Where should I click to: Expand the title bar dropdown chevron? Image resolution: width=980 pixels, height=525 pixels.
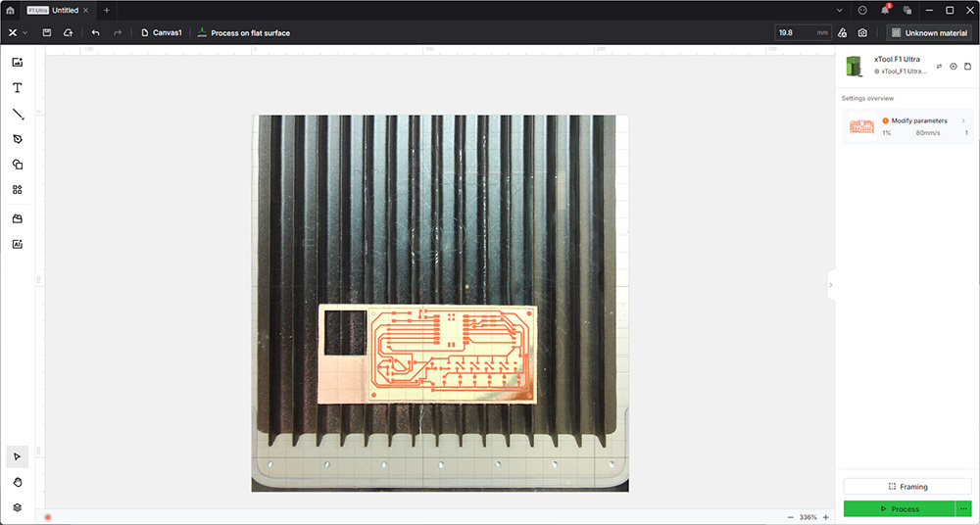tap(840, 11)
